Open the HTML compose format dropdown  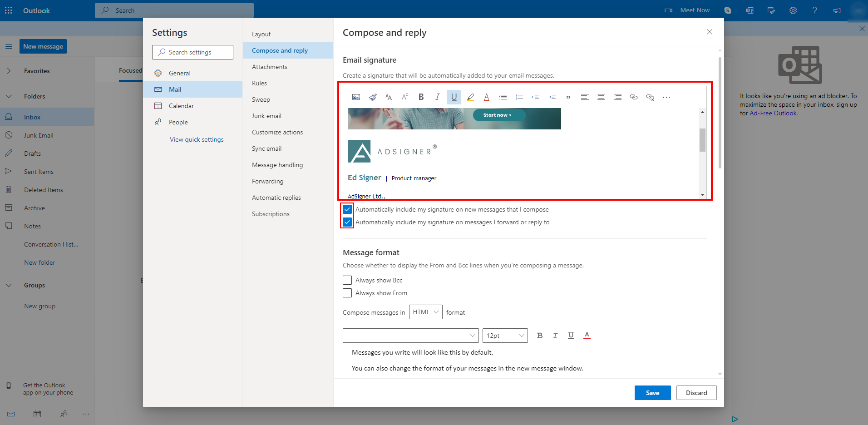coord(426,312)
